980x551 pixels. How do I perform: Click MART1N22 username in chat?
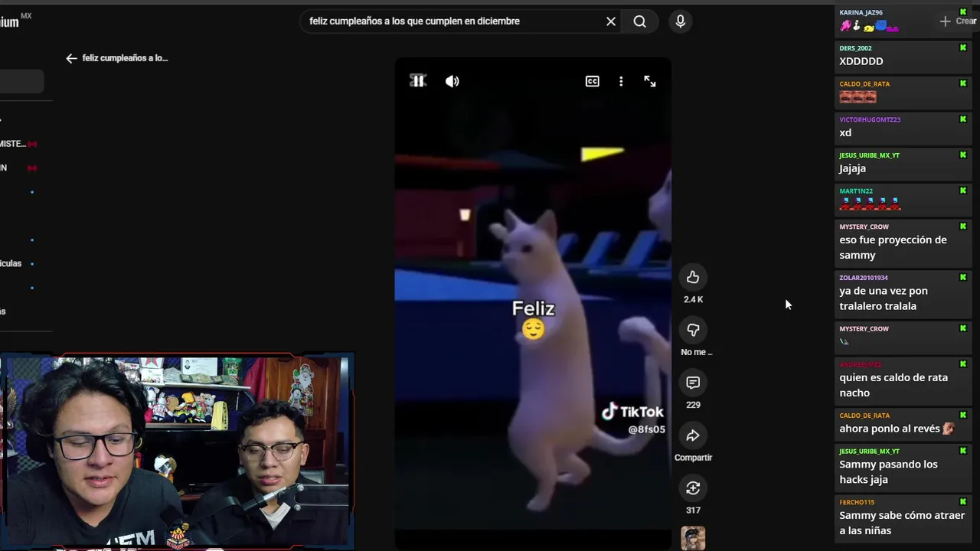tap(856, 191)
